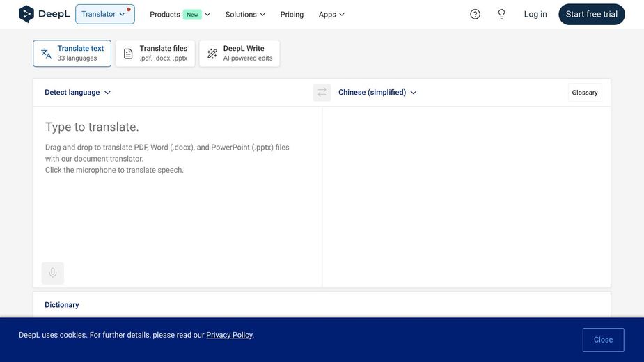
Task: Click the Start free trial button
Action: point(591,14)
